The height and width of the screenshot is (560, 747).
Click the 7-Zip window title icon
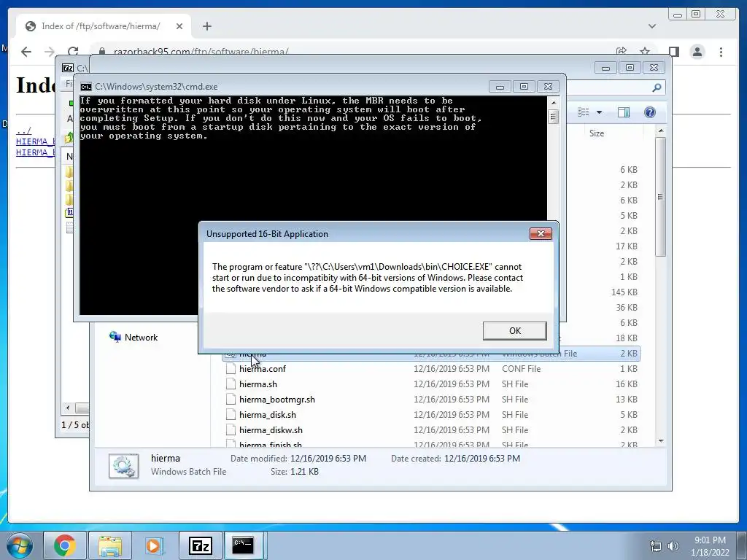point(68,68)
